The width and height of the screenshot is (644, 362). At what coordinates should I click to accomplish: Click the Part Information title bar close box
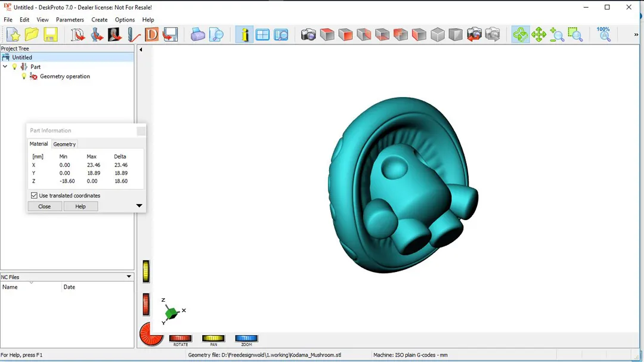pyautogui.click(x=141, y=131)
